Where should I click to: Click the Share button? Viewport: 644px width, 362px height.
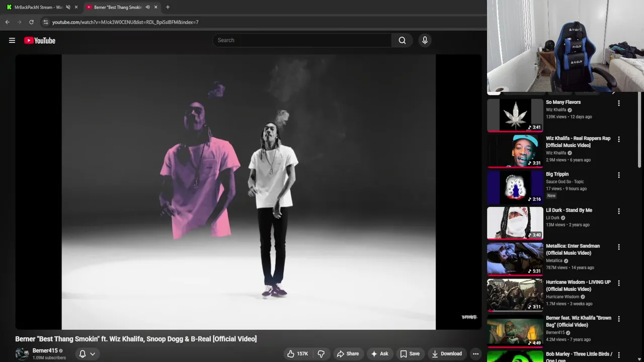348,353
